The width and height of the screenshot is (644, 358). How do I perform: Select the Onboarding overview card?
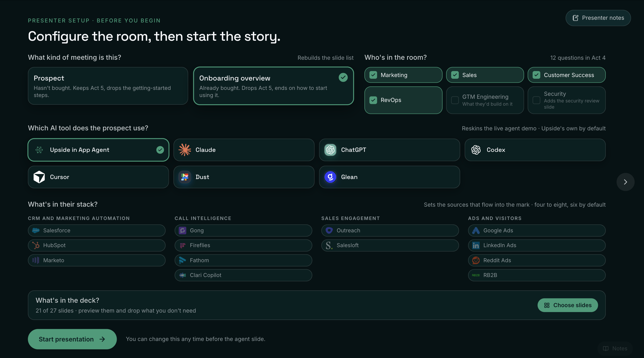click(273, 86)
